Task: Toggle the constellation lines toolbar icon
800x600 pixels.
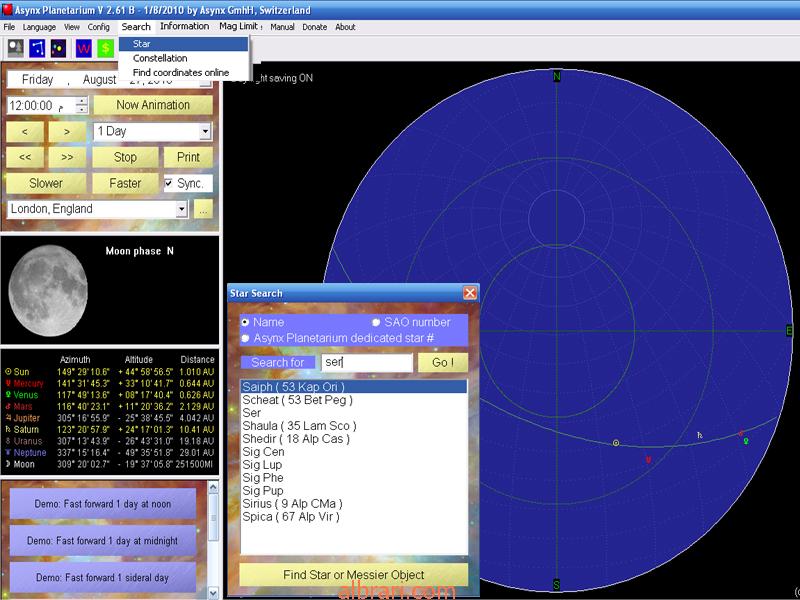Action: [37, 48]
